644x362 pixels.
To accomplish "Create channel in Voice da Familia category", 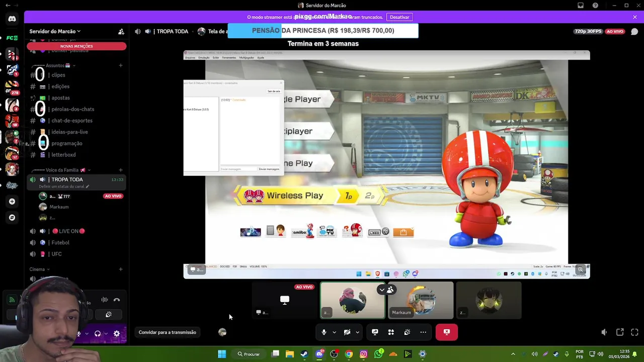I will pos(121,170).
